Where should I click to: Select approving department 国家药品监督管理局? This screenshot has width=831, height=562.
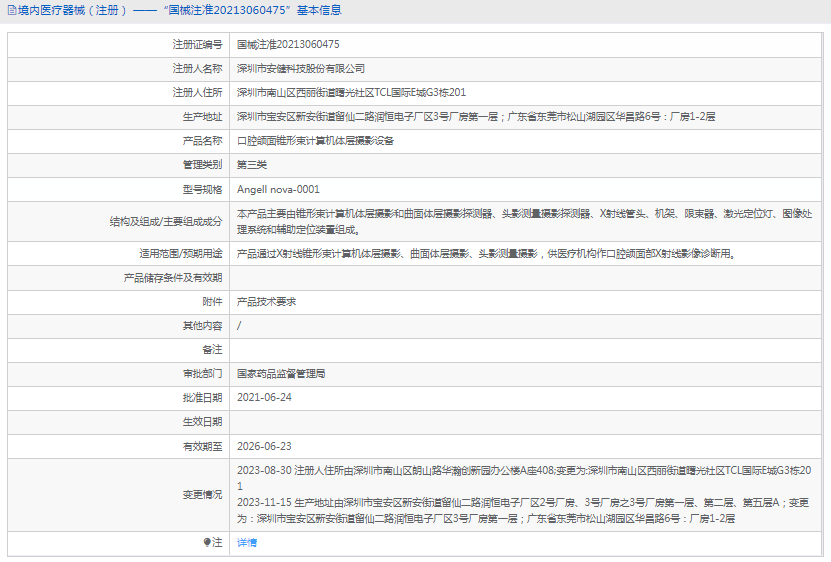[281, 374]
